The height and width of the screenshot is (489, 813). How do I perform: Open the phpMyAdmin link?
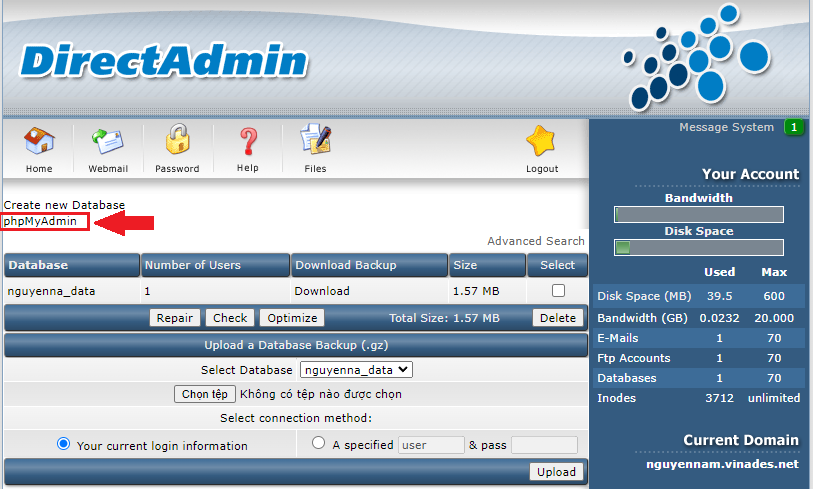(x=40, y=221)
